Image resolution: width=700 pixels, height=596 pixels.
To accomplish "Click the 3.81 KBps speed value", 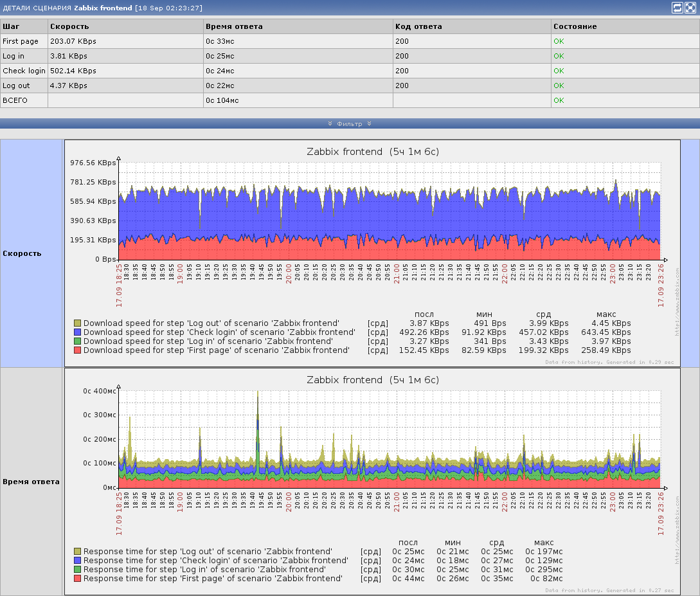I will [69, 56].
